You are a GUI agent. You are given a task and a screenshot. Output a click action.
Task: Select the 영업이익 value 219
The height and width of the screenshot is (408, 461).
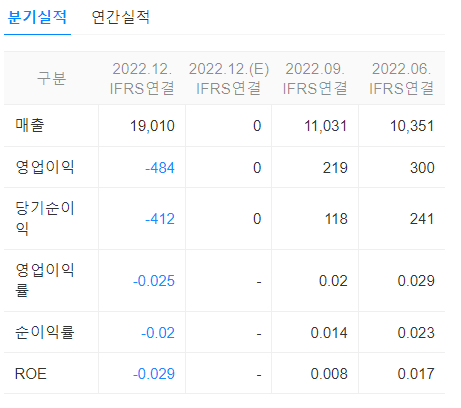[335, 168]
